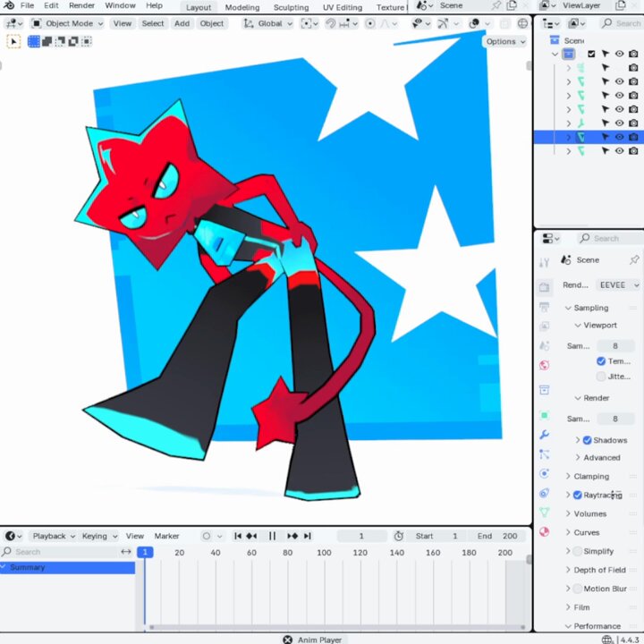Screen dimensions: 644x644
Task: Open the Object Data properties tab
Action: click(x=544, y=513)
